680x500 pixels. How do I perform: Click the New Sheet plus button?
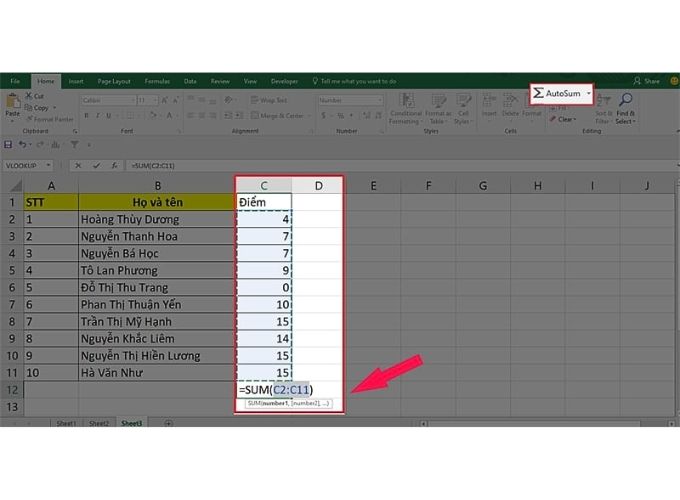tap(169, 423)
